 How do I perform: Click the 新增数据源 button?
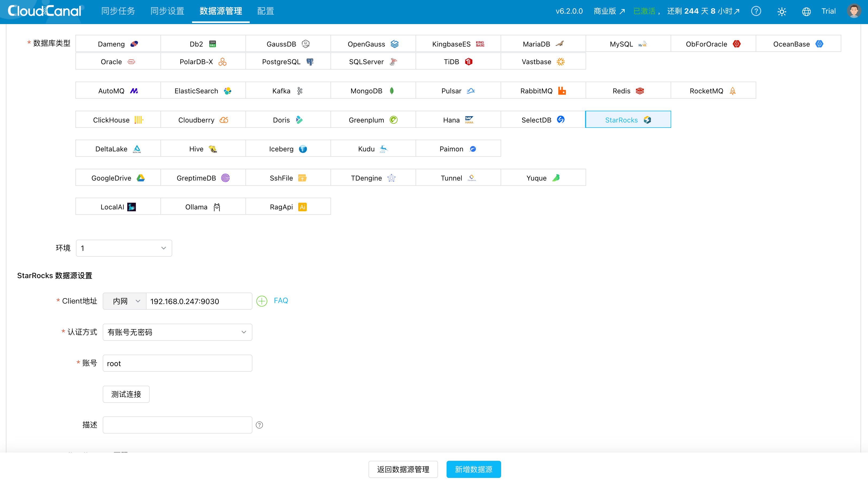coord(473,469)
